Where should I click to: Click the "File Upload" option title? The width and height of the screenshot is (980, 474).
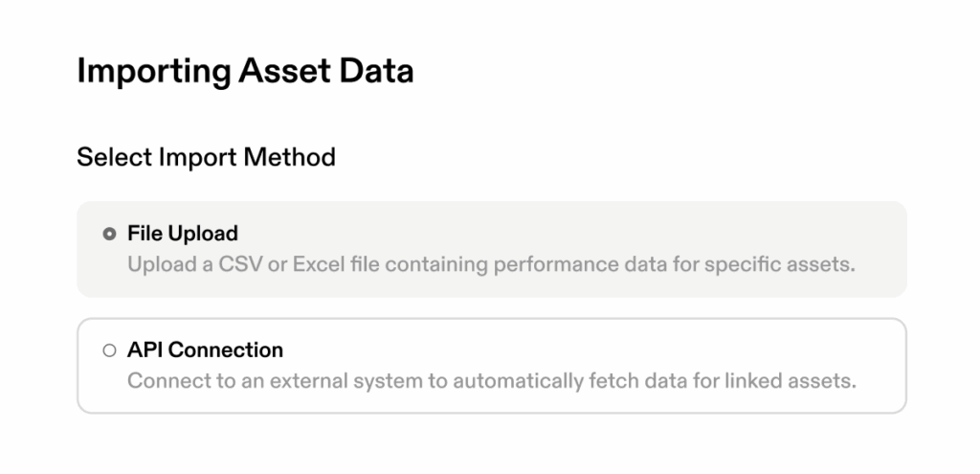pos(183,234)
